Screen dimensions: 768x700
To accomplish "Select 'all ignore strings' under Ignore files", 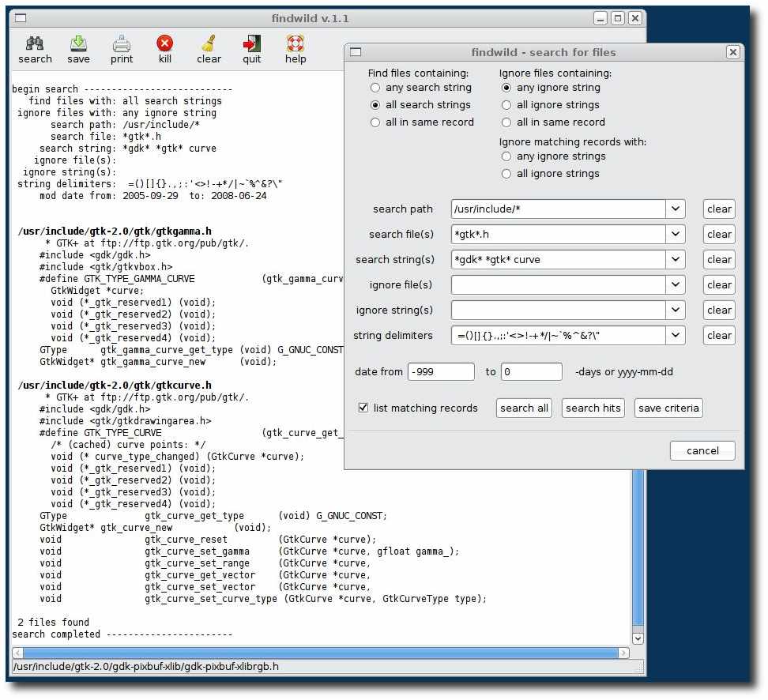I will [x=506, y=105].
